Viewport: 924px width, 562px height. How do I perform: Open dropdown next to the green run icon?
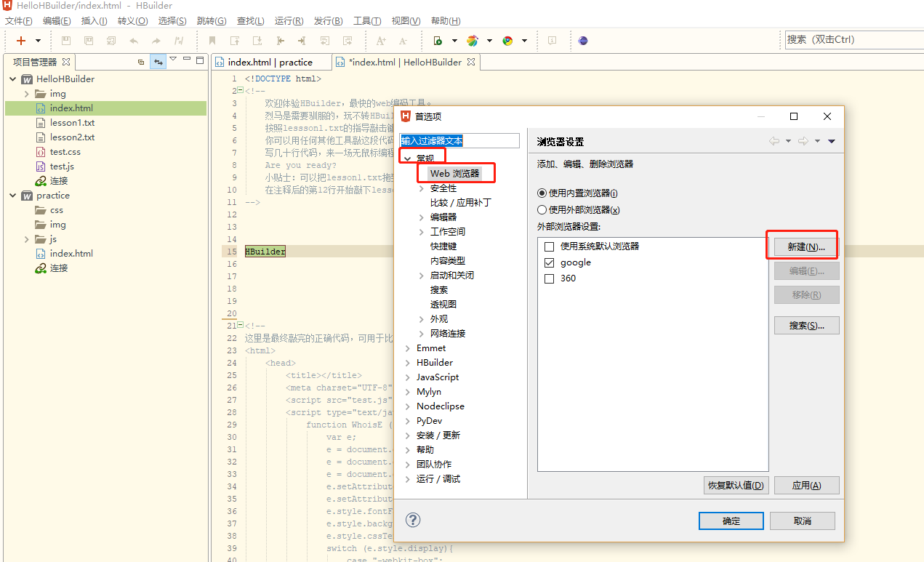click(454, 41)
